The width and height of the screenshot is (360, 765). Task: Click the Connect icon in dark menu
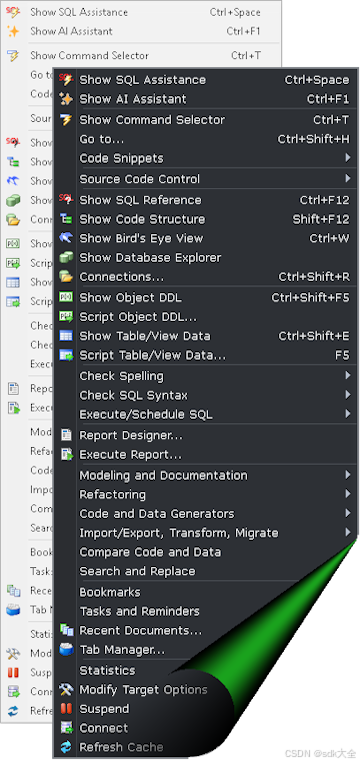pyautogui.click(x=66, y=728)
